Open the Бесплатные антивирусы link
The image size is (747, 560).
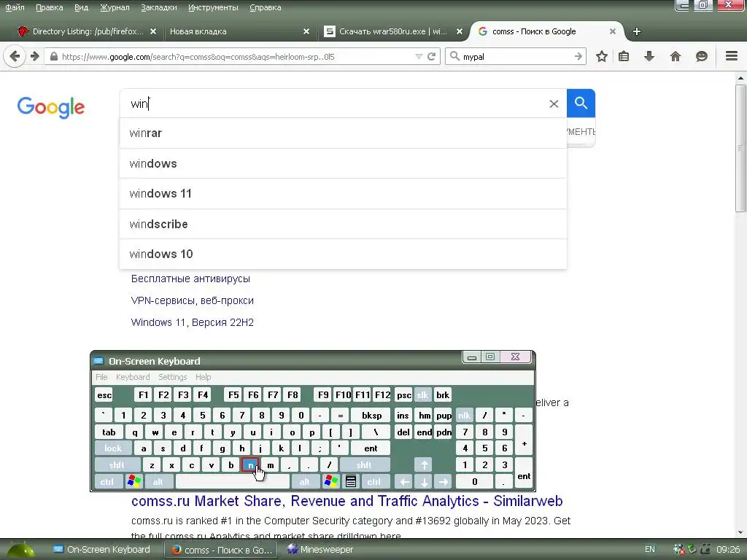[190, 279]
